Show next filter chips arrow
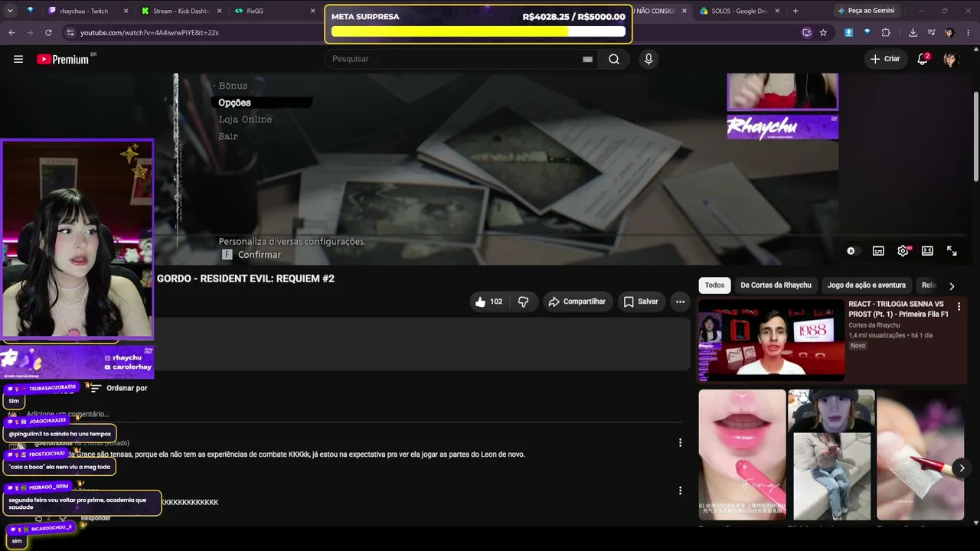The image size is (980, 551). tap(952, 286)
